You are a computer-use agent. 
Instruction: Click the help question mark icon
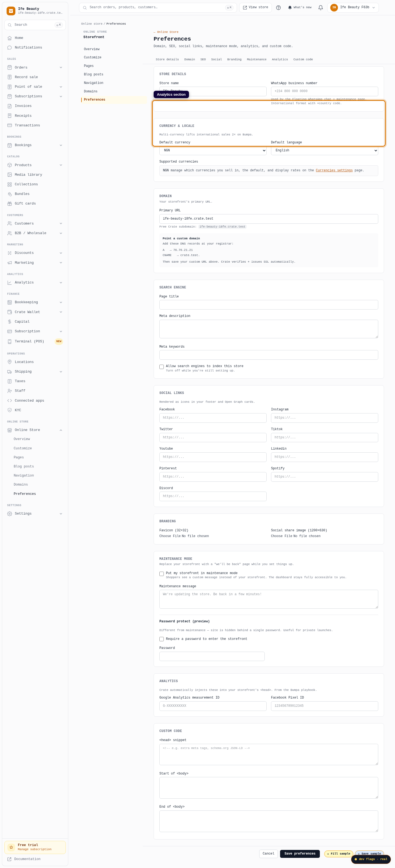[278, 7]
